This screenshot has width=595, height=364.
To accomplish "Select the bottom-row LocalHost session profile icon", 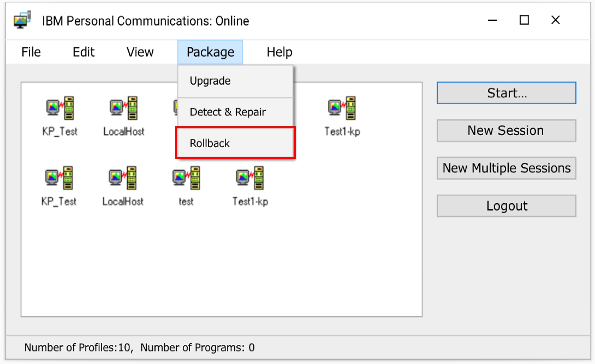I will click(123, 178).
